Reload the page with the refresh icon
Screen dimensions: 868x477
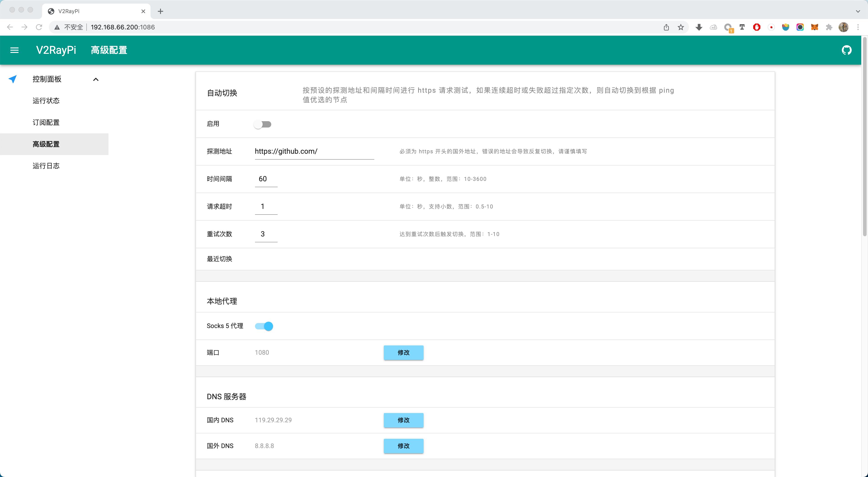pyautogui.click(x=39, y=27)
